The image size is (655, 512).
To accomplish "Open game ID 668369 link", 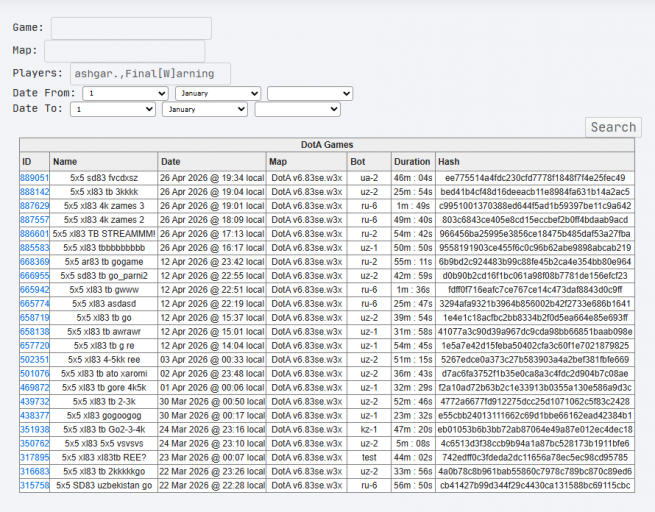I will click(x=35, y=262).
